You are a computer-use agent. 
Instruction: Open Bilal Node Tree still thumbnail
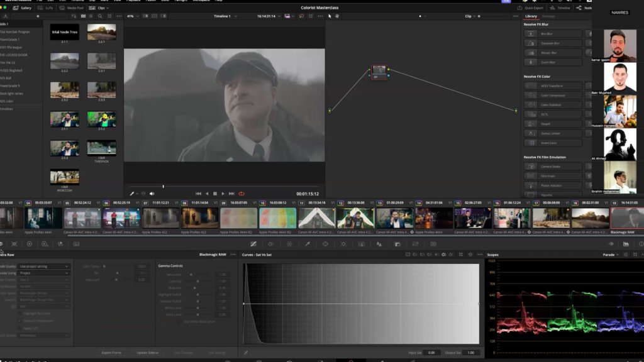(x=65, y=32)
